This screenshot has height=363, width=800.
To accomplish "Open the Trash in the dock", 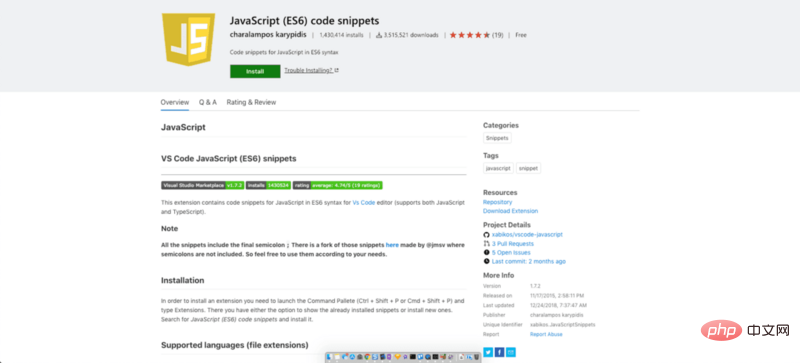I will coord(477,357).
